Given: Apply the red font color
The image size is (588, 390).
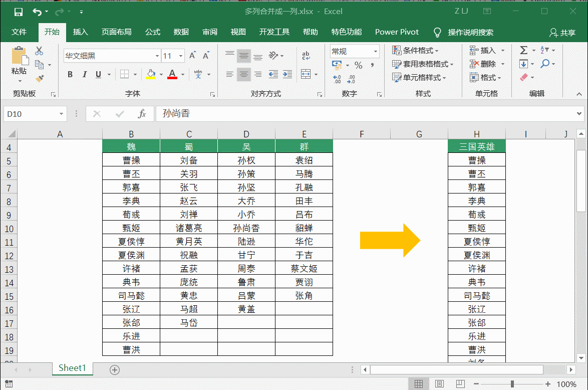Looking at the screenshot, I should click(x=172, y=74).
